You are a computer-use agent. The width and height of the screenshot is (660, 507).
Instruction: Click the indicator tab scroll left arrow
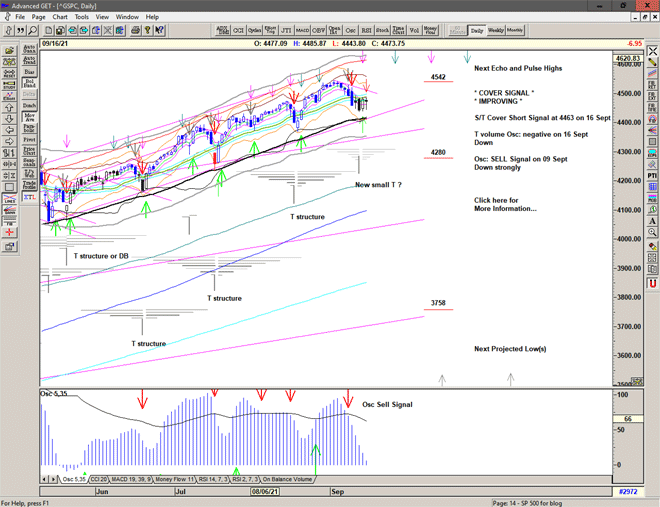(x=44, y=480)
